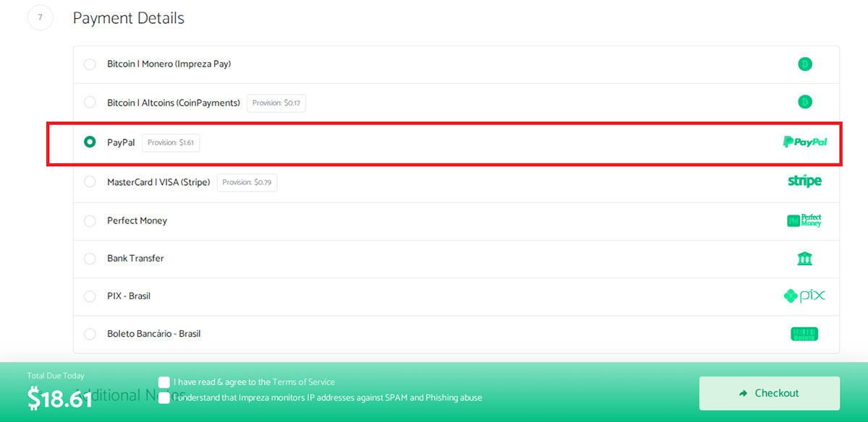Image resolution: width=868 pixels, height=422 pixels.
Task: Open the Terms of Service link
Action: pos(304,382)
